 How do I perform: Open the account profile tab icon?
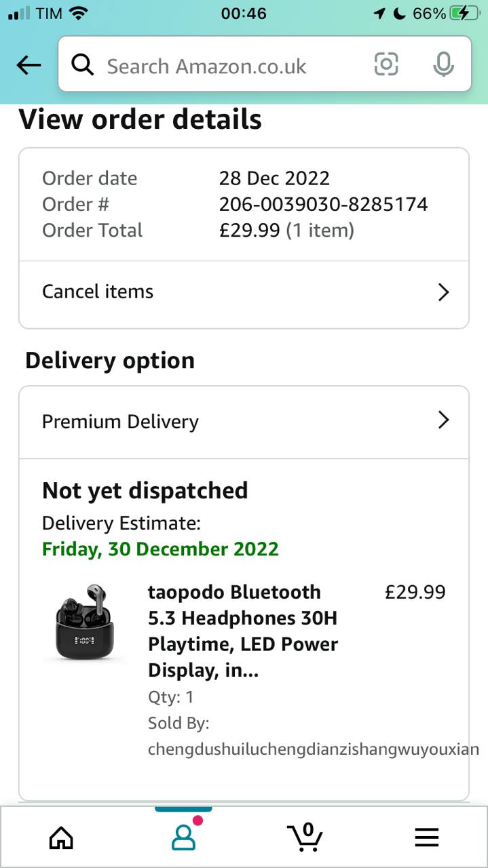tap(183, 837)
